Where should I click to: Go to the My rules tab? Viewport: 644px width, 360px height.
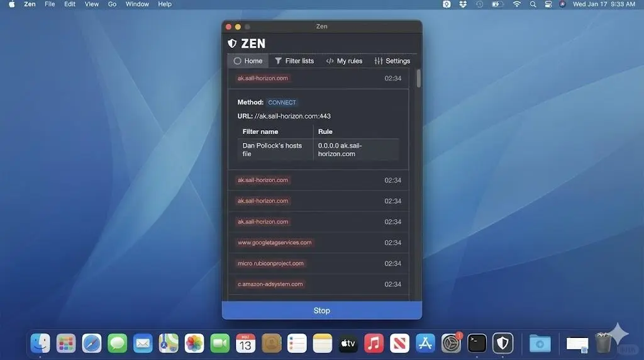pos(344,61)
